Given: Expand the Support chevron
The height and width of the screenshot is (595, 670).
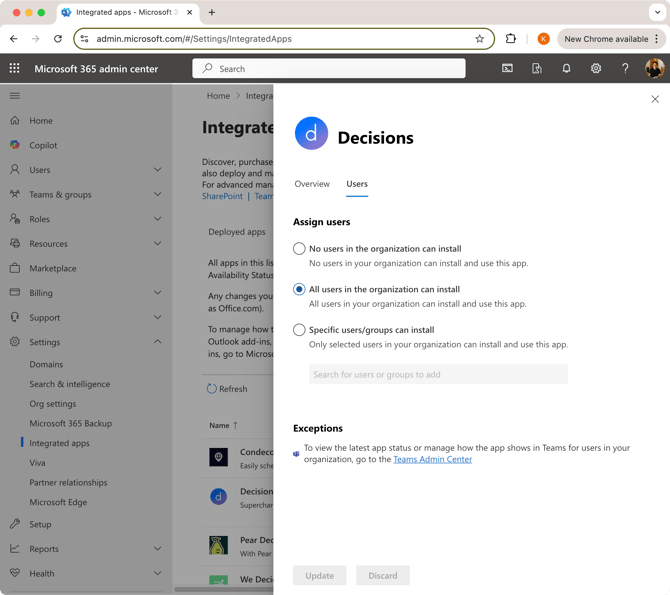Looking at the screenshot, I should click(x=158, y=317).
